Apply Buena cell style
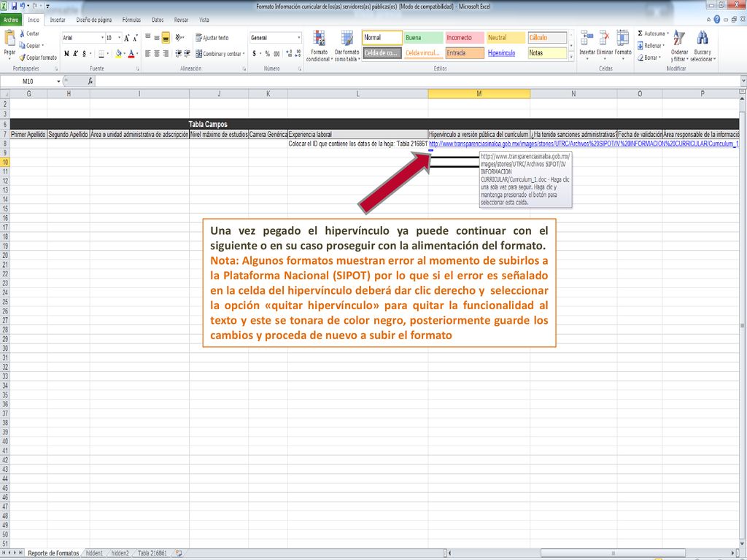 (424, 38)
